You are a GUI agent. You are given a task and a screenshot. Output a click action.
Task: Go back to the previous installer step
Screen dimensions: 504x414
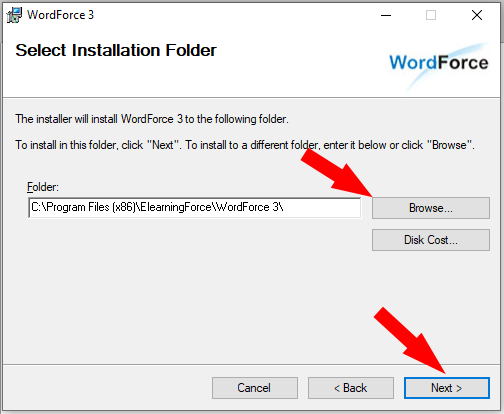pos(351,388)
